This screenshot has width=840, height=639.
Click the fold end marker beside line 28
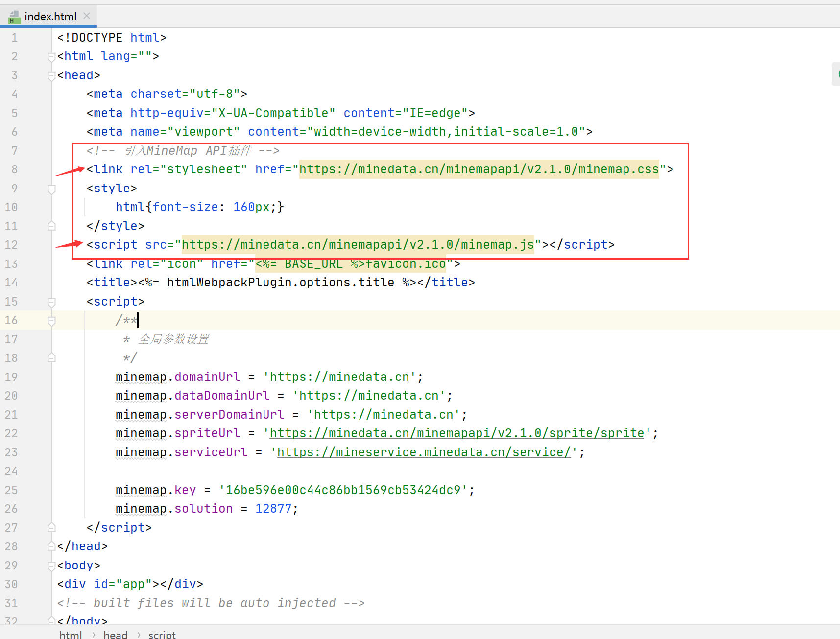pyautogui.click(x=51, y=546)
